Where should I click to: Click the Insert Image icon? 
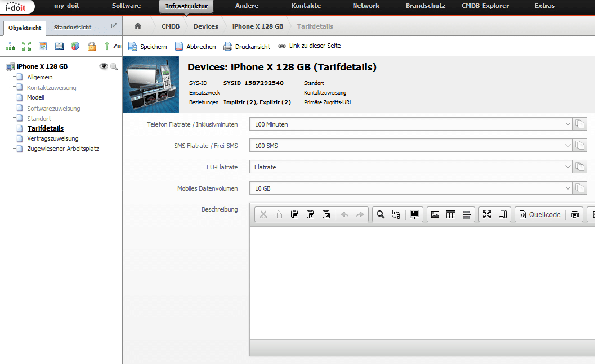click(435, 214)
